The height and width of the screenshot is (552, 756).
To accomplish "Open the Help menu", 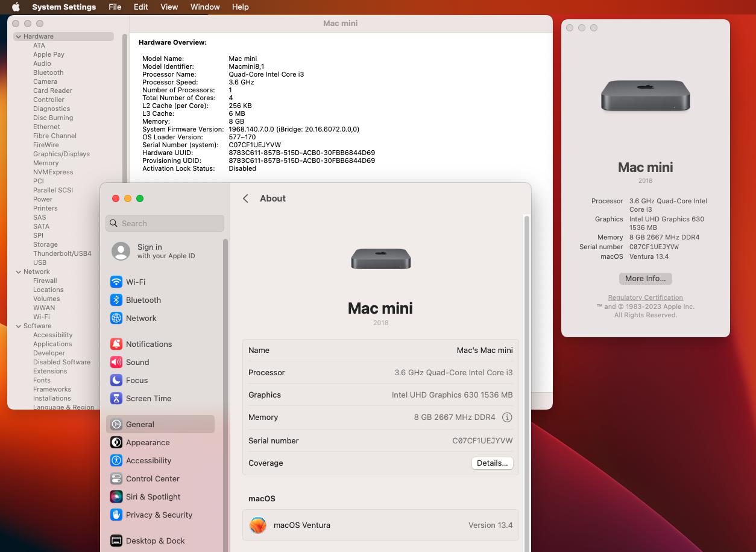I will pos(240,7).
